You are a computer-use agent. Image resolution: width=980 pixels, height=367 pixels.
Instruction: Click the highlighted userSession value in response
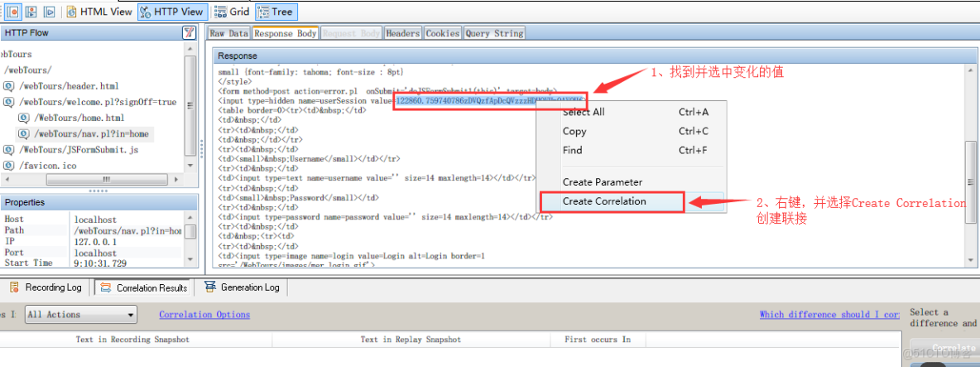click(x=490, y=101)
